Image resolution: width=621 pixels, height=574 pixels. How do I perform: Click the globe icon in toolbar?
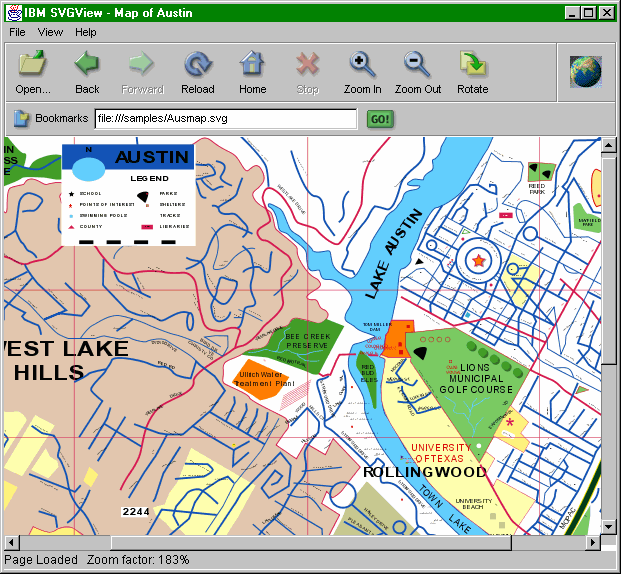coord(585,72)
